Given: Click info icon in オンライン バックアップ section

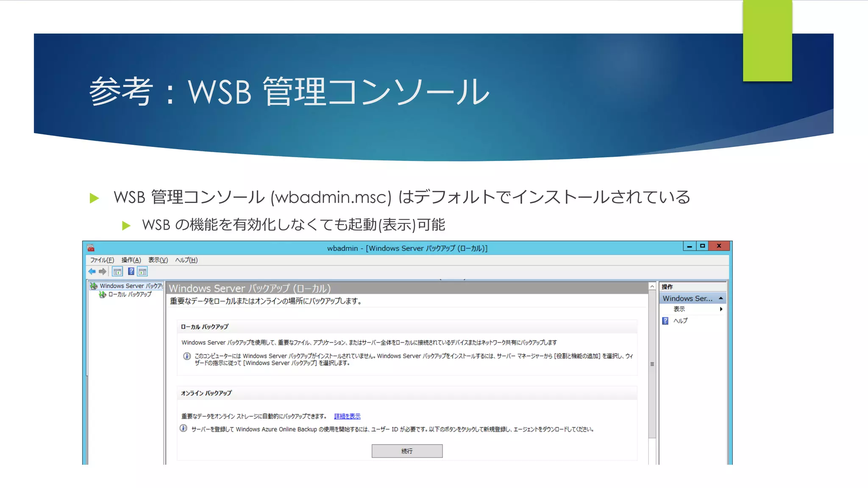Looking at the screenshot, I should point(184,428).
